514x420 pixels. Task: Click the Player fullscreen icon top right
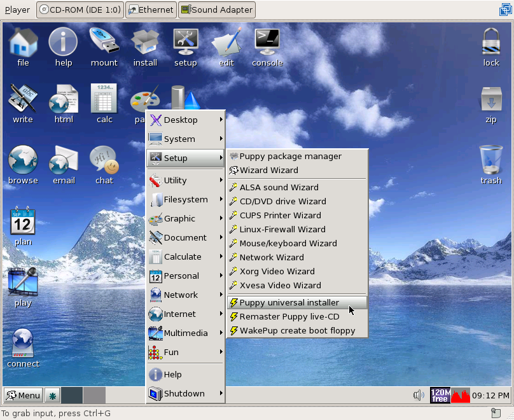tap(505, 10)
